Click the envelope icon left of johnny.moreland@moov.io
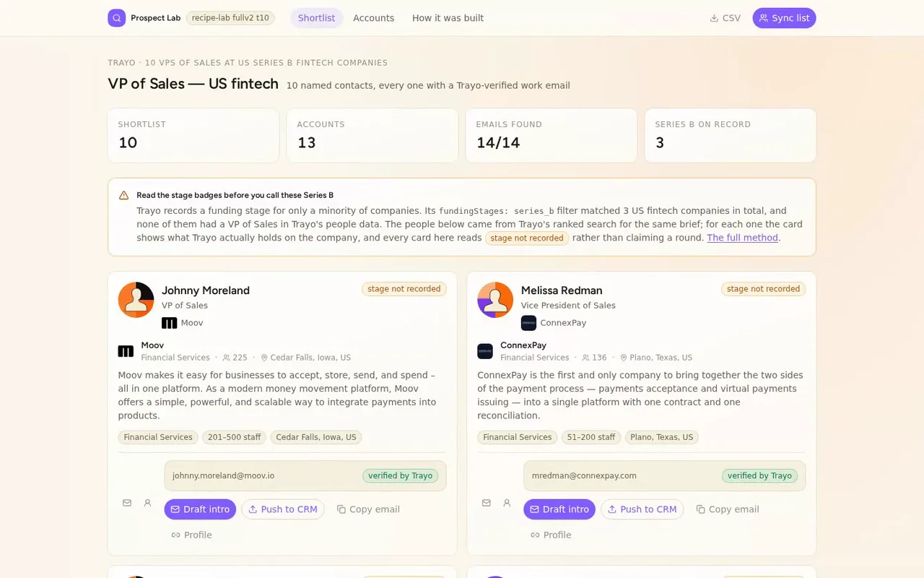924x578 pixels. tap(127, 503)
